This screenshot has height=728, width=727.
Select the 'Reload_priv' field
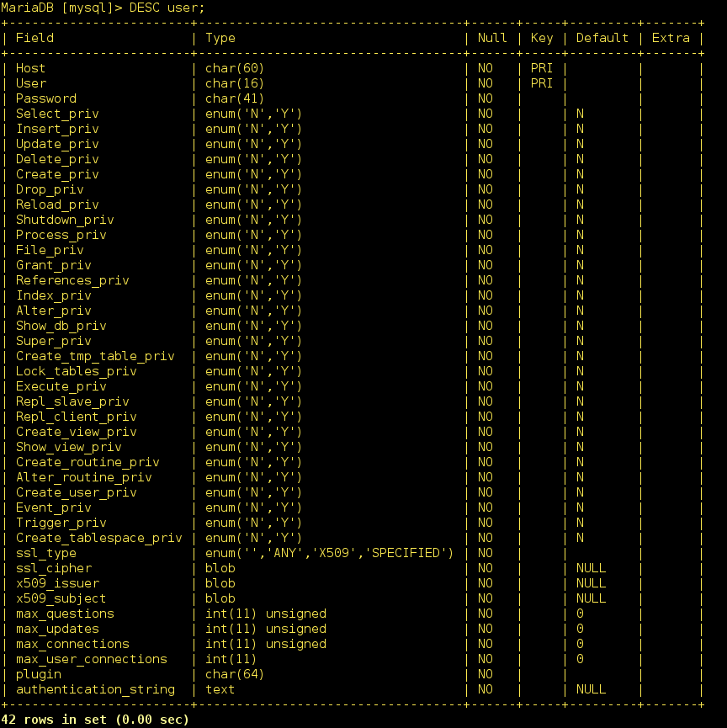point(57,205)
